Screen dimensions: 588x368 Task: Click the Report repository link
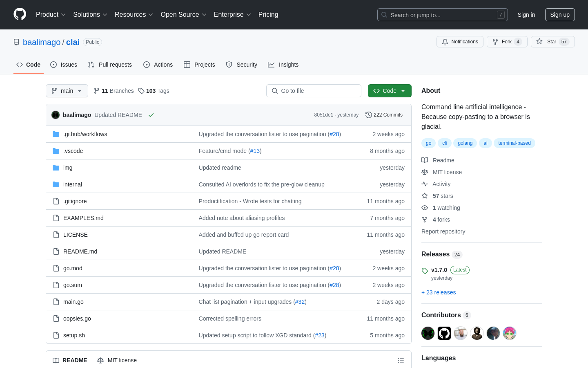pos(443,231)
